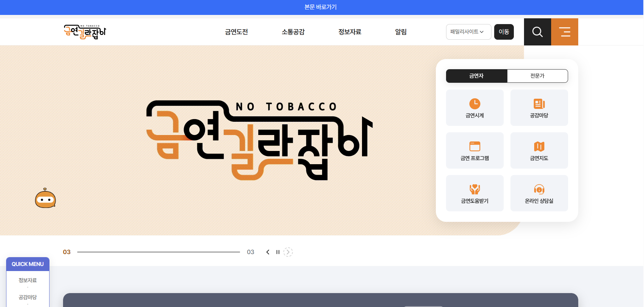Viewport: 644px width, 307px height.
Task: Open 공감마당 in Quick Menu
Action: (28, 297)
